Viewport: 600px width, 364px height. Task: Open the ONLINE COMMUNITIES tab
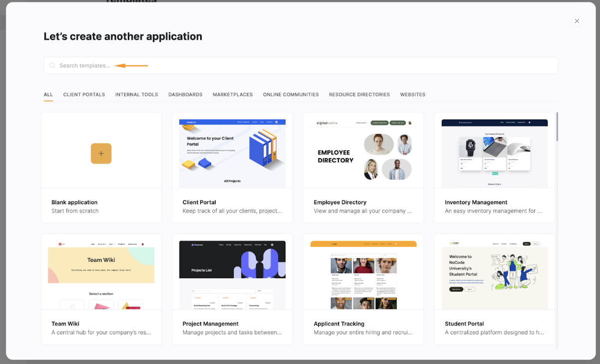click(x=291, y=95)
